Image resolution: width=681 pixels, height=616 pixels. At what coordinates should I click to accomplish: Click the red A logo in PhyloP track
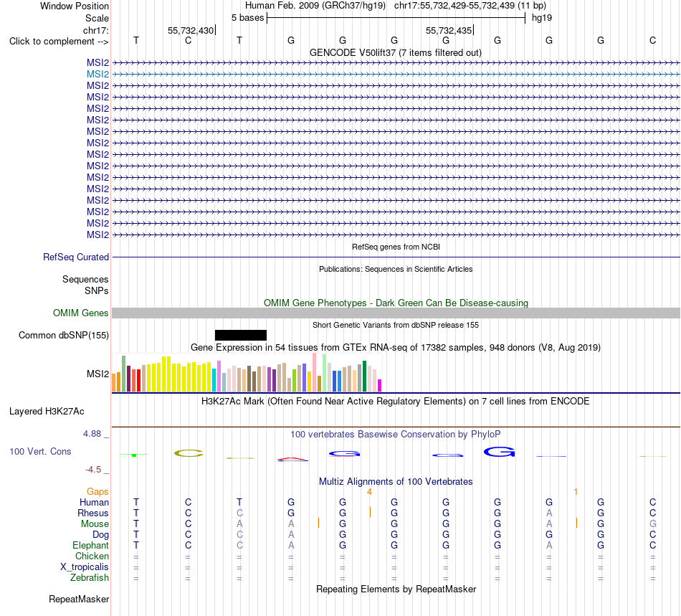[292, 459]
